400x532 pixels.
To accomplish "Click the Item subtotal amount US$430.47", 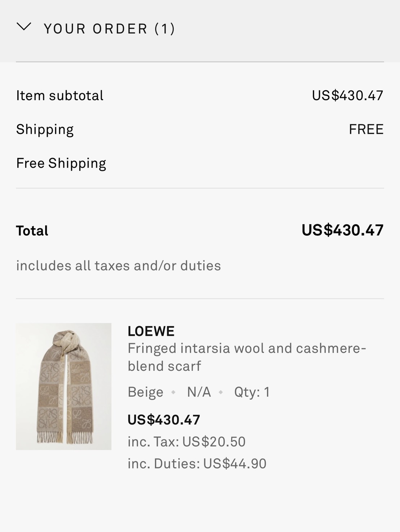I will point(347,96).
